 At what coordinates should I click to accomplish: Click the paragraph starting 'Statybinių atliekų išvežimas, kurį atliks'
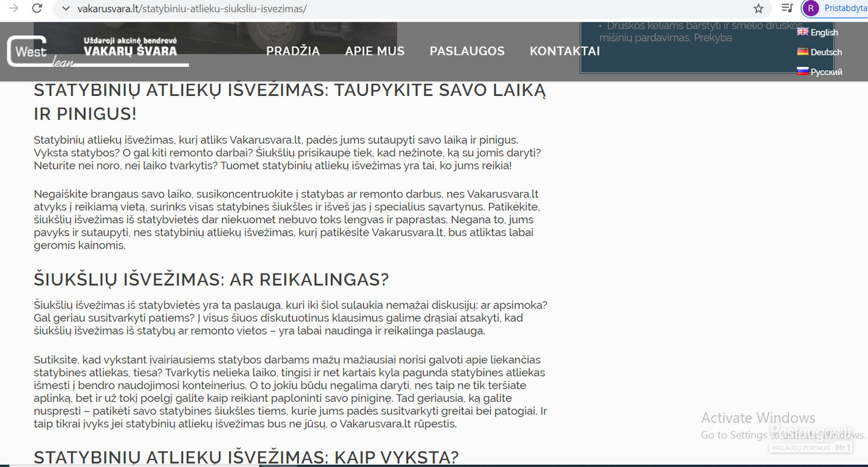coord(288,153)
